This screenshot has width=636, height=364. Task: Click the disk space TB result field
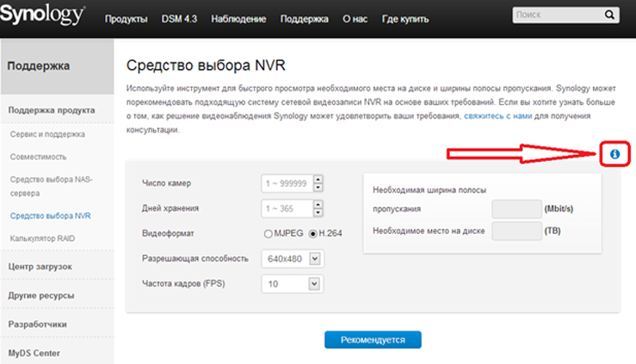516,231
